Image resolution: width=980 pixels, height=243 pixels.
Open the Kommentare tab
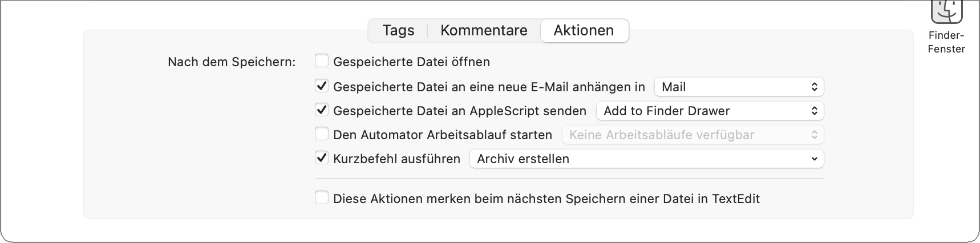pyautogui.click(x=484, y=31)
